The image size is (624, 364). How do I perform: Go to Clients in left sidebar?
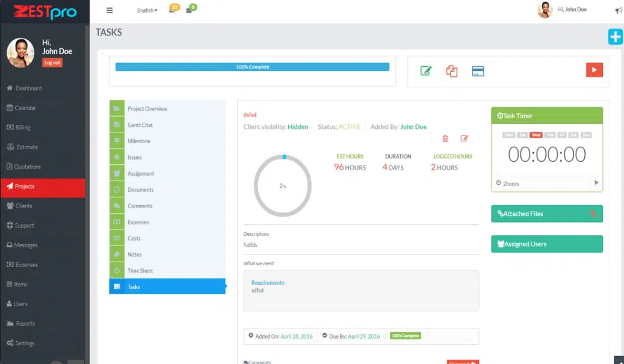pyautogui.click(x=23, y=206)
